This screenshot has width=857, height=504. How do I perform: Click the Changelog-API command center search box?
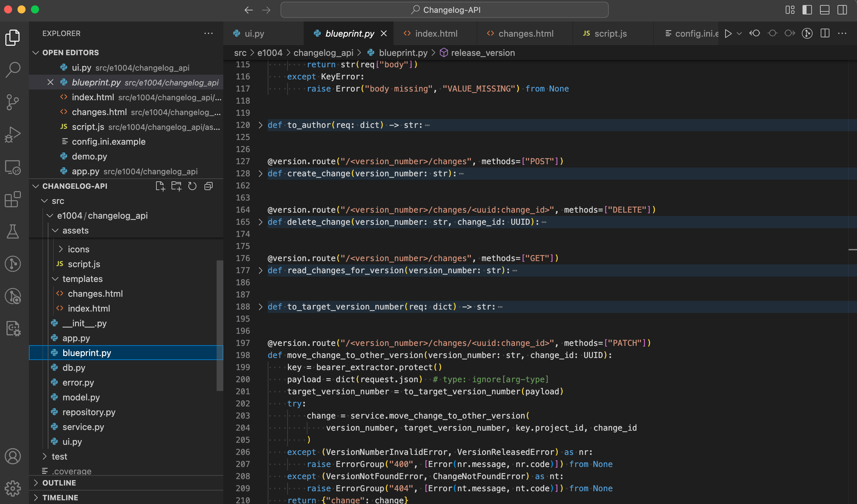tap(445, 10)
